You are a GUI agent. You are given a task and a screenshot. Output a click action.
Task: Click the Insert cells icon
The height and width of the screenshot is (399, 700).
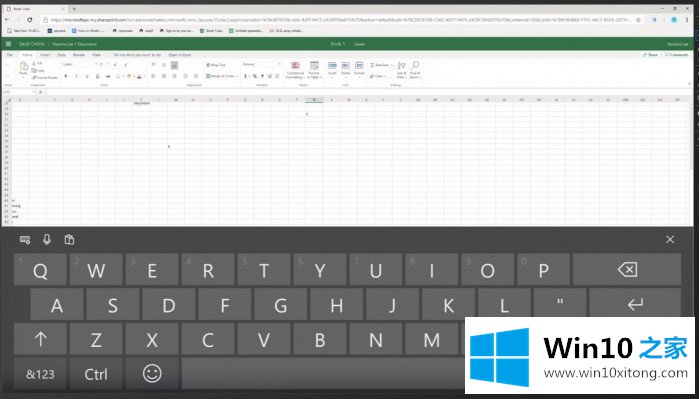point(332,66)
